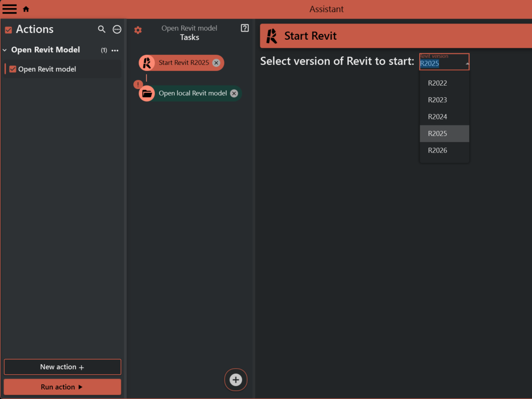Open task settings gear icon
This screenshot has height=399, width=532.
[x=138, y=30]
